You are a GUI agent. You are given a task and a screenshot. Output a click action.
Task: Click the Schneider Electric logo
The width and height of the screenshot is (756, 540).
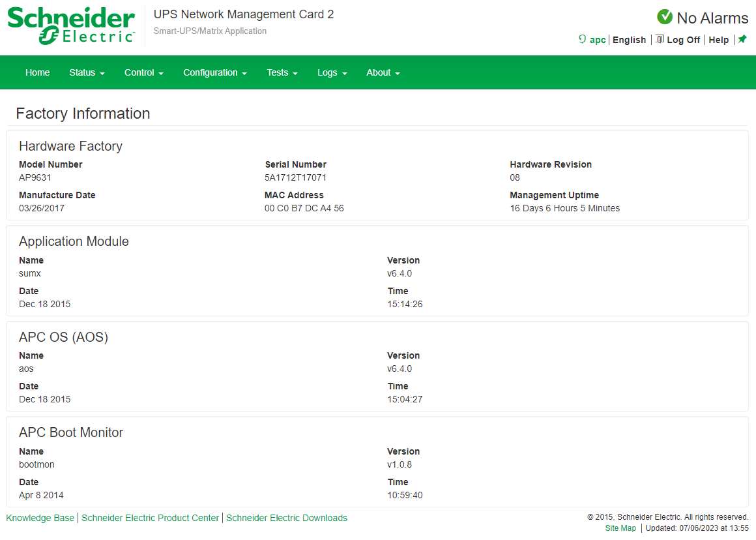(x=71, y=26)
